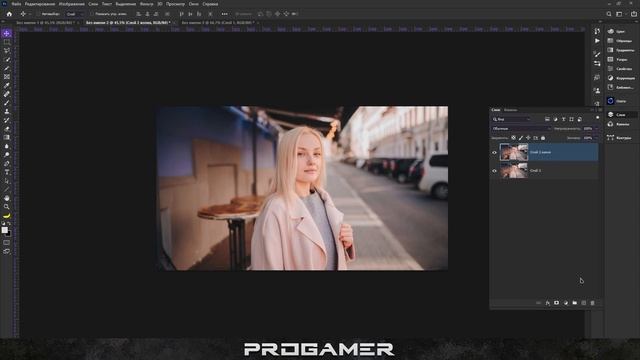The height and width of the screenshot is (360, 640).
Task: Select the Move tool in the toolbar
Action: pos(7,33)
